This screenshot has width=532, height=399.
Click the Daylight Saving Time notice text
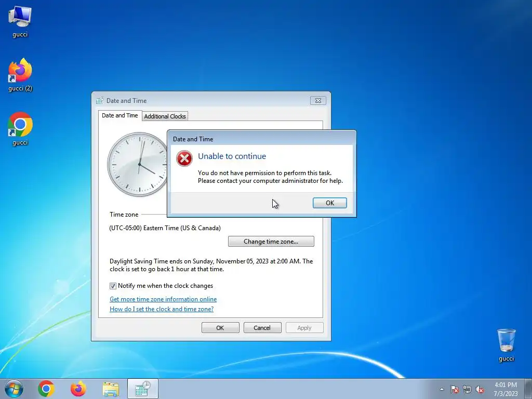[211, 265]
